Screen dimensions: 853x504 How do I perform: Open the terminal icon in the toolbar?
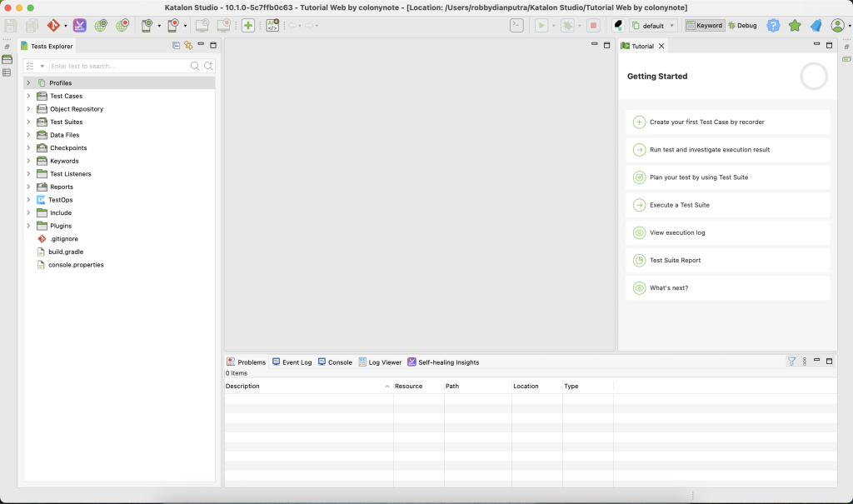coord(516,26)
